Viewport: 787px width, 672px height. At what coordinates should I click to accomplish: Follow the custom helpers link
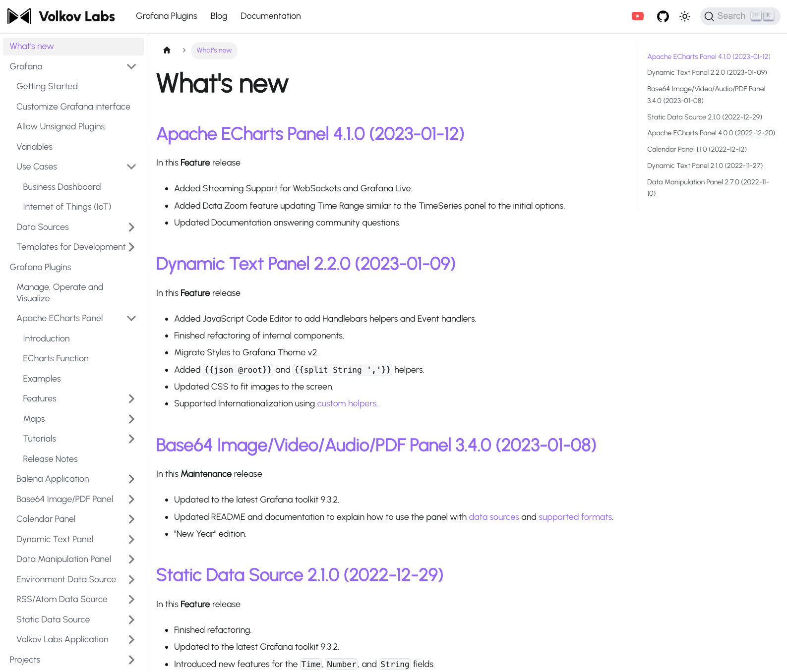coord(347,403)
